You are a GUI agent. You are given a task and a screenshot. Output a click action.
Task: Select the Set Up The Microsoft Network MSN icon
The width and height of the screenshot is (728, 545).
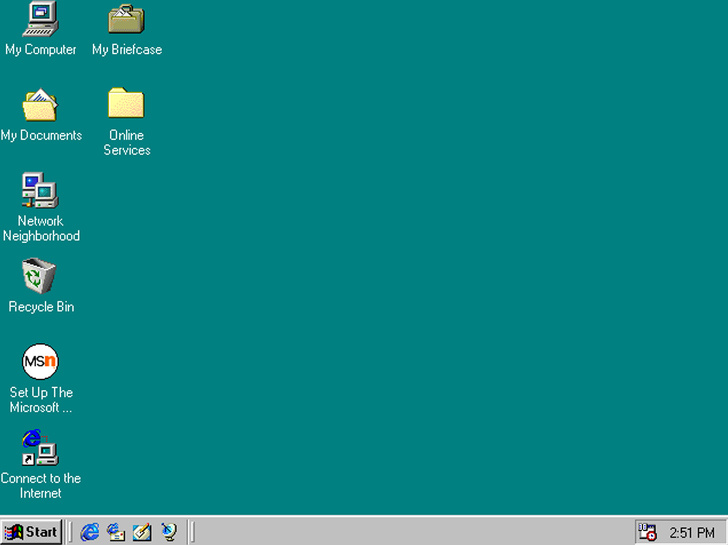click(40, 361)
